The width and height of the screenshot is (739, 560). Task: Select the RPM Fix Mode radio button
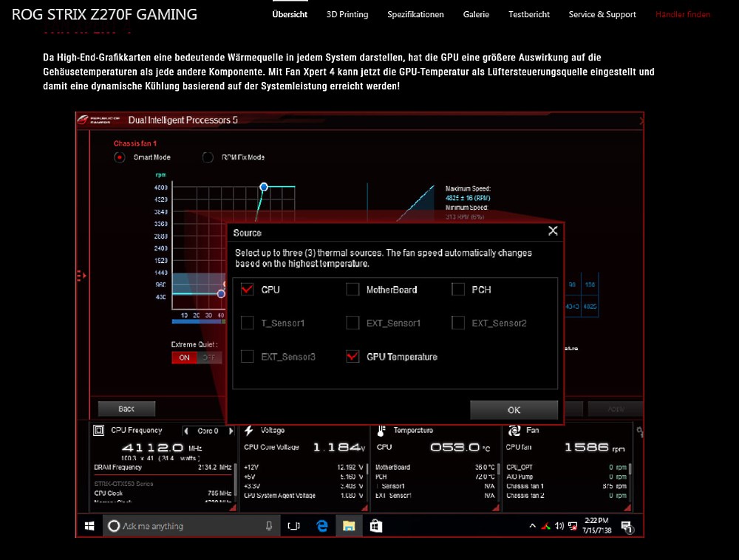point(208,157)
